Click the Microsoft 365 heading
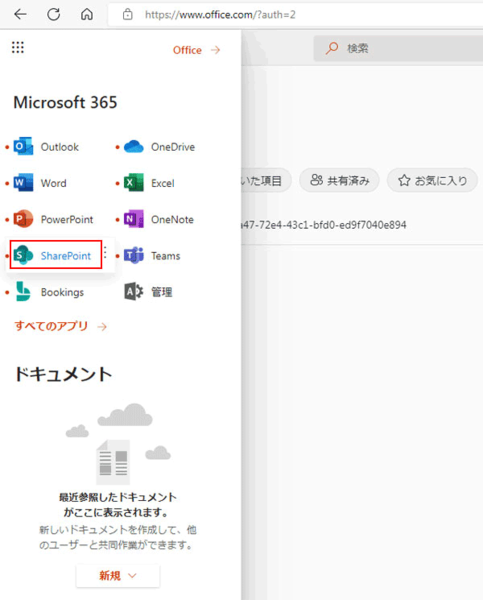The width and height of the screenshot is (483, 600). pos(65,103)
